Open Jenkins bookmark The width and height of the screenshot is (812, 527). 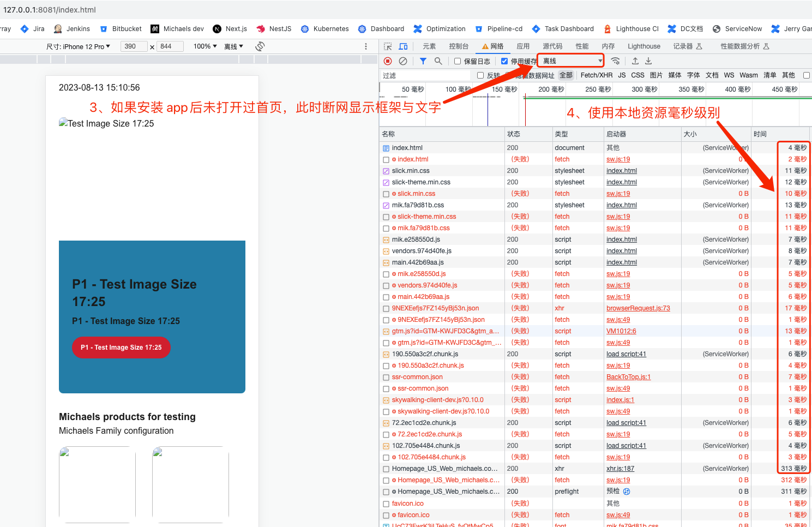click(72, 29)
